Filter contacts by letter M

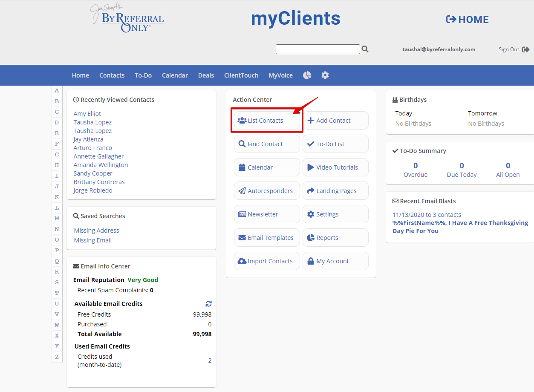[57, 219]
